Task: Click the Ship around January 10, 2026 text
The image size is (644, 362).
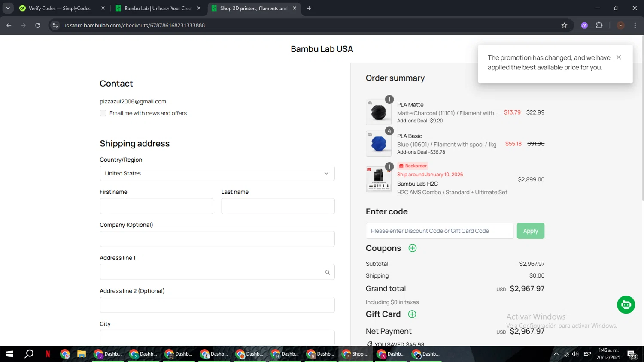Action: coord(430,175)
